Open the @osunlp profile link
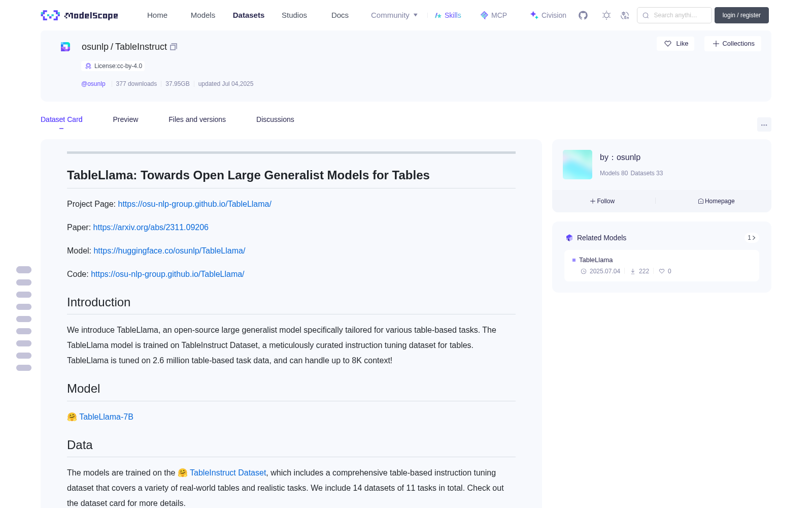 pyautogui.click(x=93, y=84)
